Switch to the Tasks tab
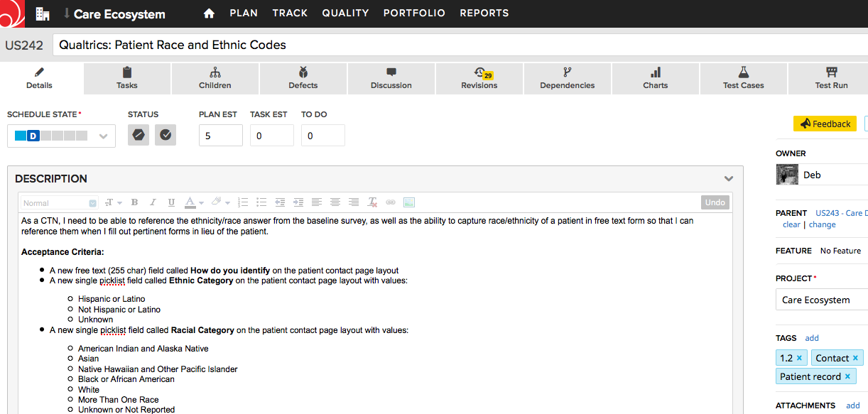 tap(127, 79)
